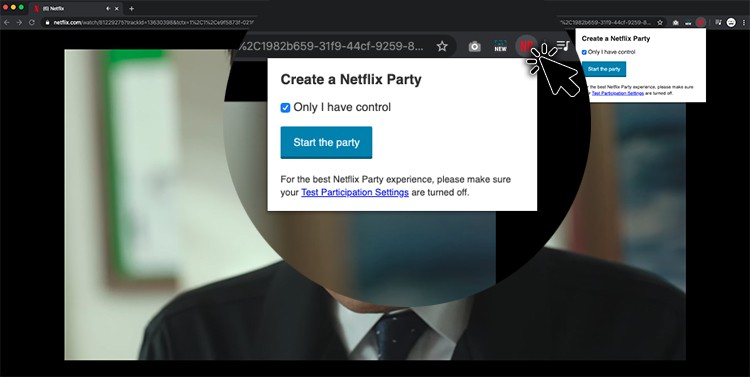Bookmark page with unmagnified toolbar star

(x=660, y=22)
